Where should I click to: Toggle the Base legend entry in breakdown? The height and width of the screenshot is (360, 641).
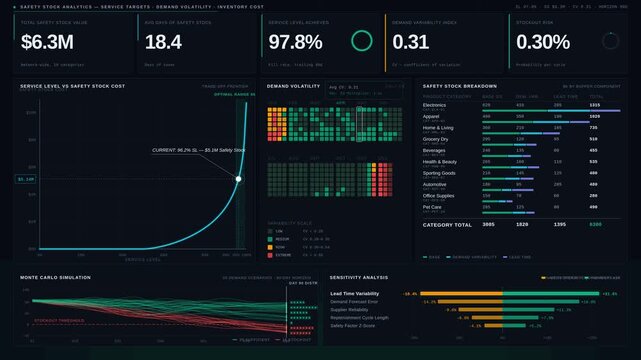(432, 257)
